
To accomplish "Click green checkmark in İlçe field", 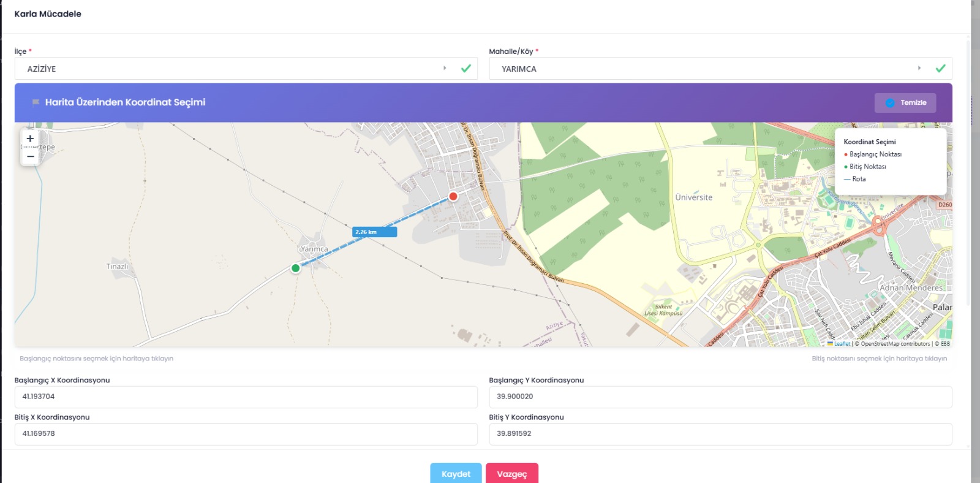I will click(x=466, y=69).
